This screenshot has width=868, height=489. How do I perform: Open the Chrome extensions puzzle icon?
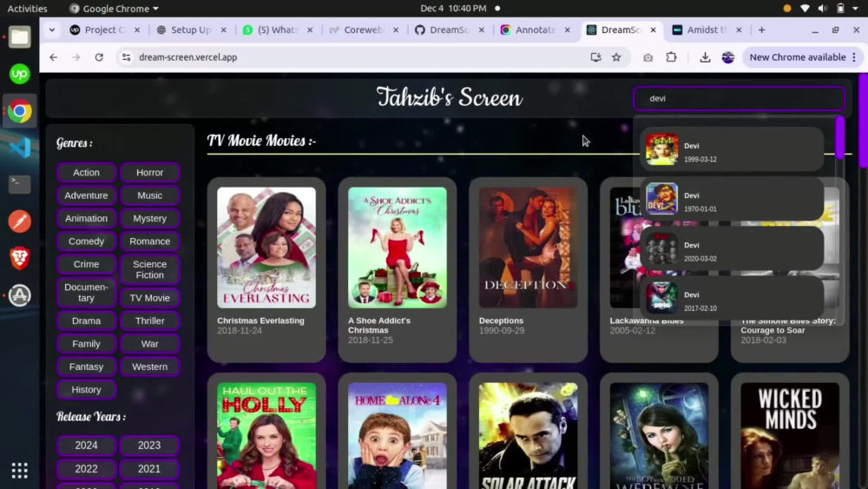pos(671,57)
